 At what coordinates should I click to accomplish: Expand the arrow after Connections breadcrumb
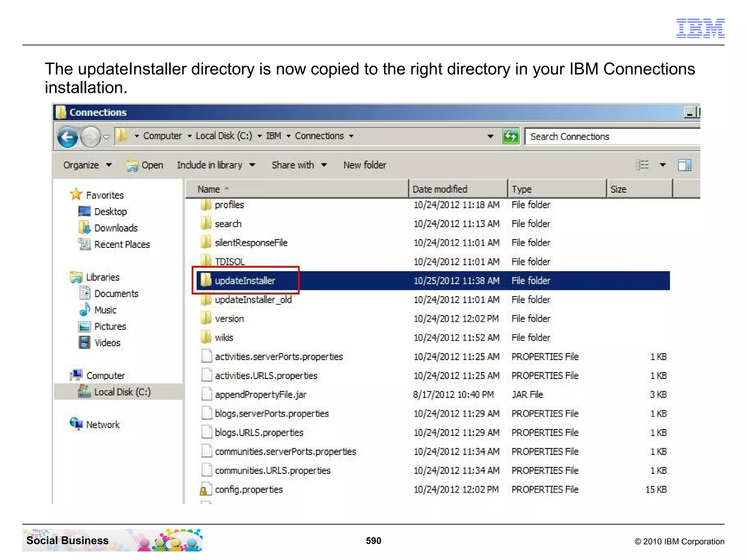pos(351,136)
